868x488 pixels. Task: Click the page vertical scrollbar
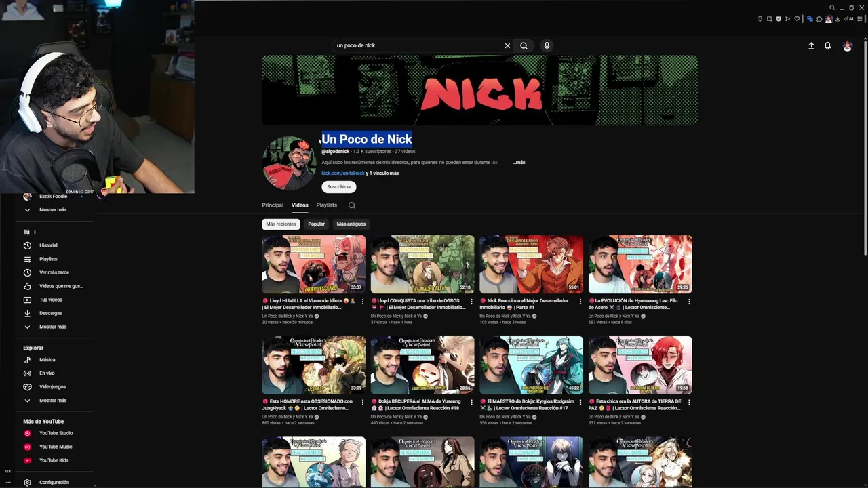coord(865,149)
